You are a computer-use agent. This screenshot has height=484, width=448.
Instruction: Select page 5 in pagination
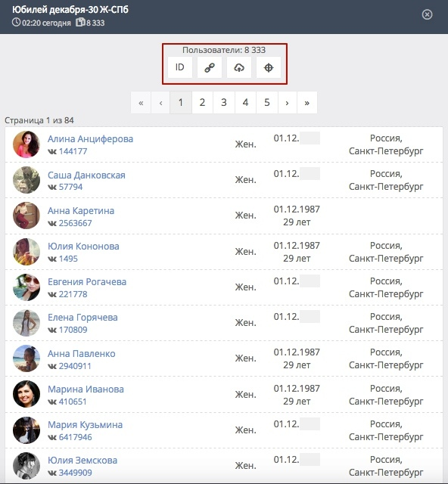(267, 103)
